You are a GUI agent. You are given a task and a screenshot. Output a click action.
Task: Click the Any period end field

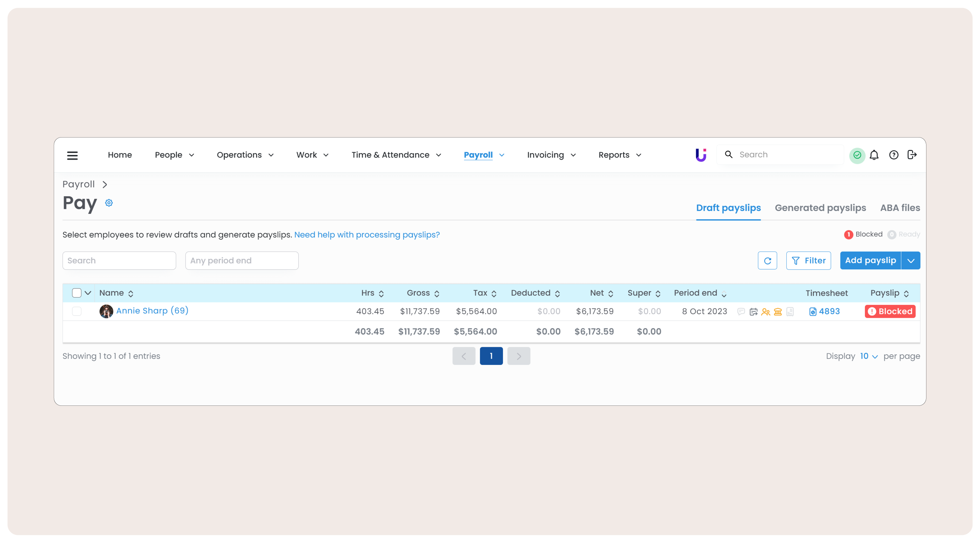coord(242,261)
